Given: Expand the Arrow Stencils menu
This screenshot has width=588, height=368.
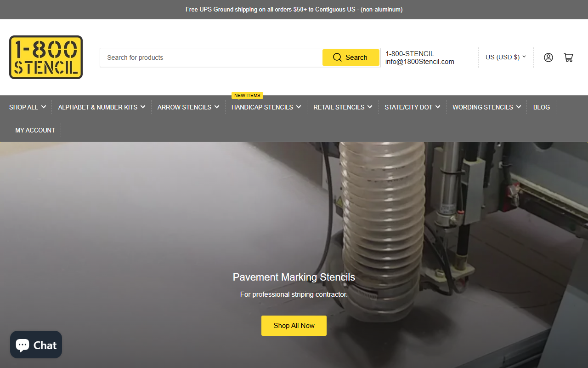Looking at the screenshot, I should (188, 107).
